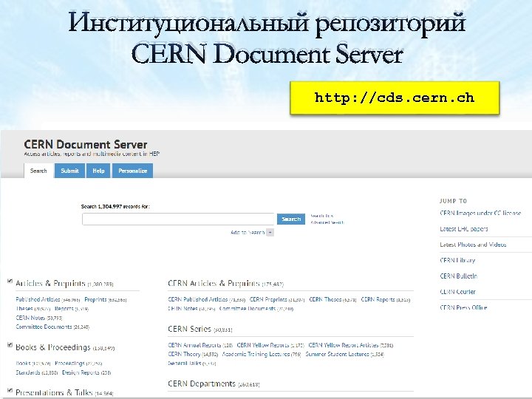Open the Theses collection under Articles & Preprints
Screen dimensions: 532x399
coord(24,308)
